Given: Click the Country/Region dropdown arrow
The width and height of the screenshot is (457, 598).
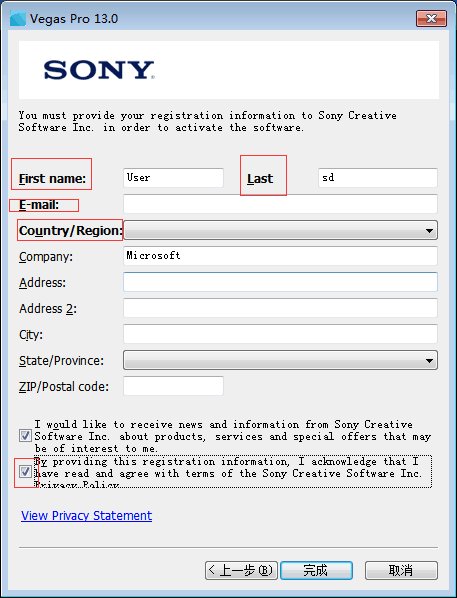Looking at the screenshot, I should (429, 230).
